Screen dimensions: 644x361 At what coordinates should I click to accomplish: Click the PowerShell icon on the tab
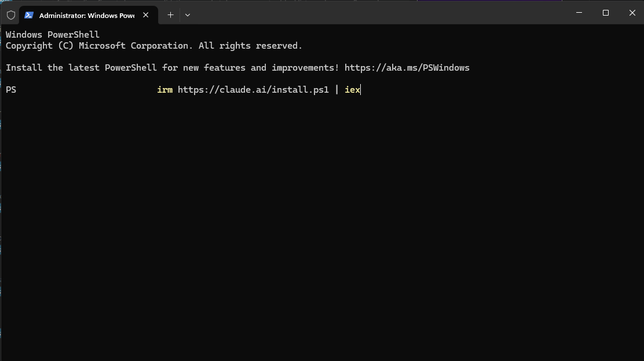[x=29, y=15]
